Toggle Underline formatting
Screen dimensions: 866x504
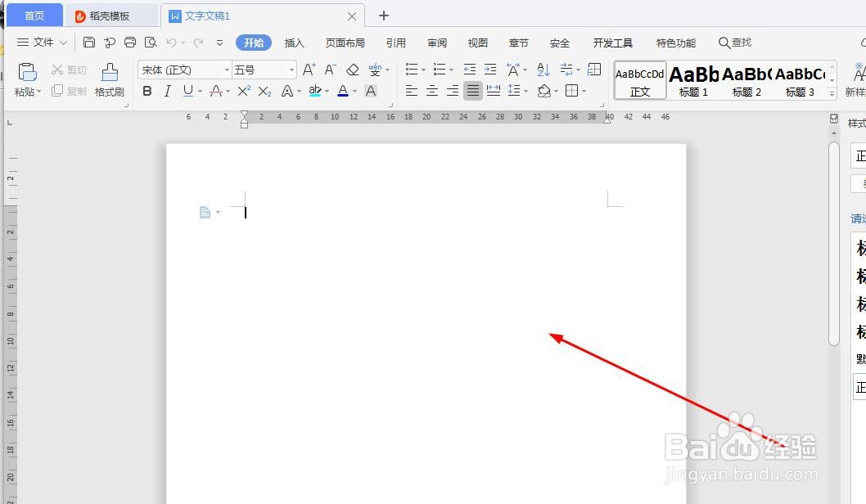tap(187, 91)
